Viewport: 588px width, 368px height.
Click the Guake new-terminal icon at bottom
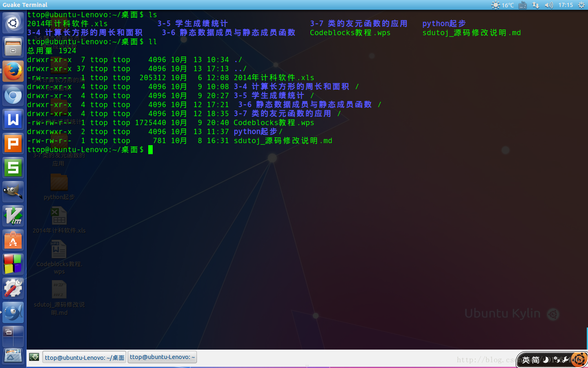coord(34,357)
